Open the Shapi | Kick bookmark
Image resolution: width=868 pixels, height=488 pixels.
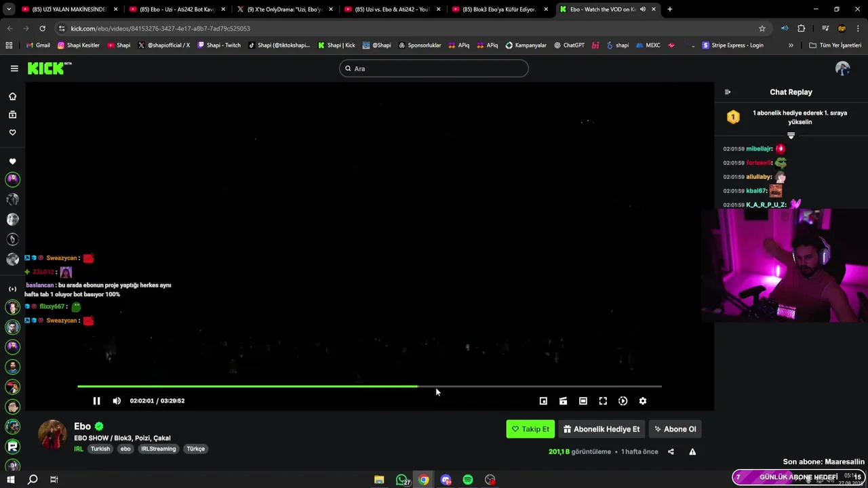click(336, 45)
